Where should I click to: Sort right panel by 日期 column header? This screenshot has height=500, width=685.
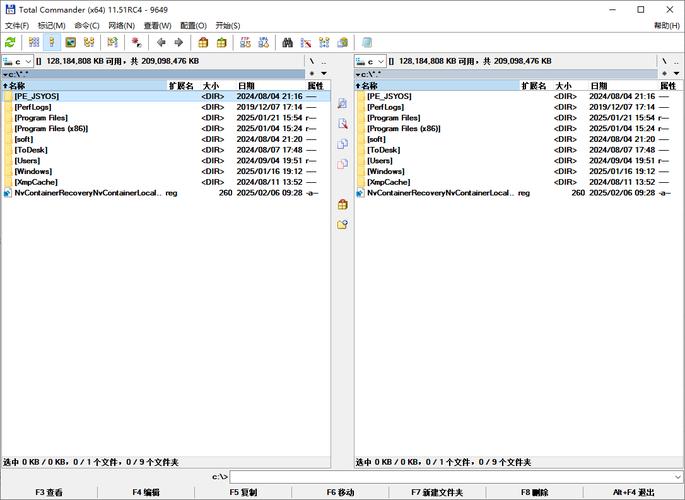tap(598, 86)
